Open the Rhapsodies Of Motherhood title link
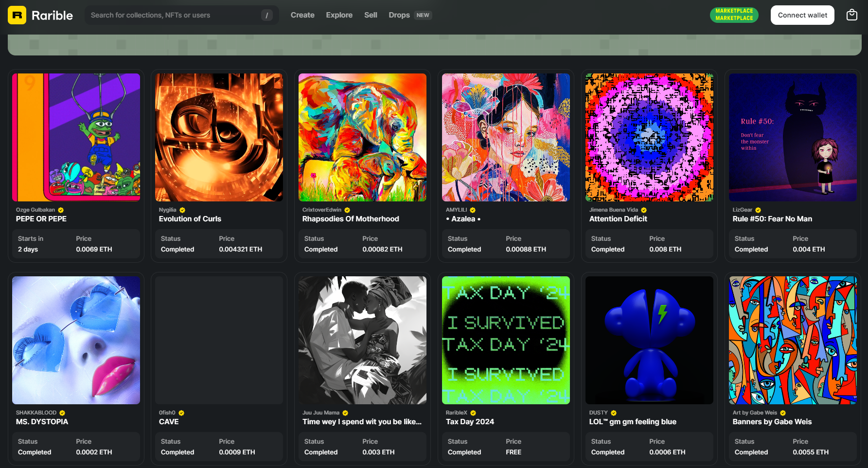The image size is (868, 468). click(350, 219)
